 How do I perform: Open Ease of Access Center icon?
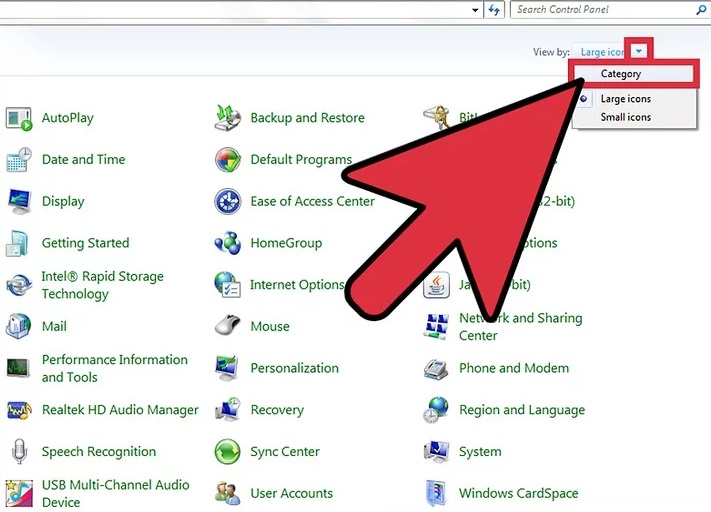(228, 202)
